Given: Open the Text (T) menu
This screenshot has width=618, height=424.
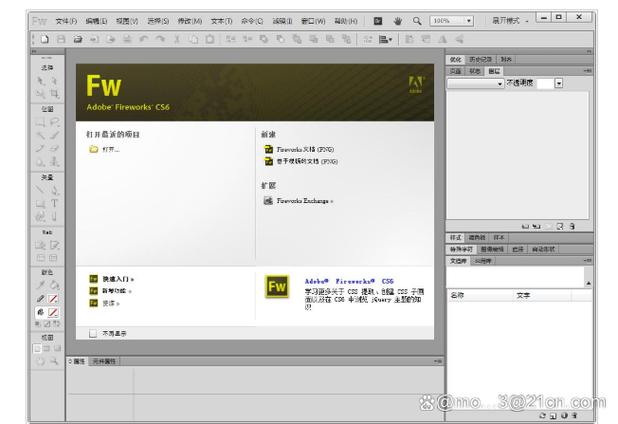Looking at the screenshot, I should pyautogui.click(x=222, y=21).
